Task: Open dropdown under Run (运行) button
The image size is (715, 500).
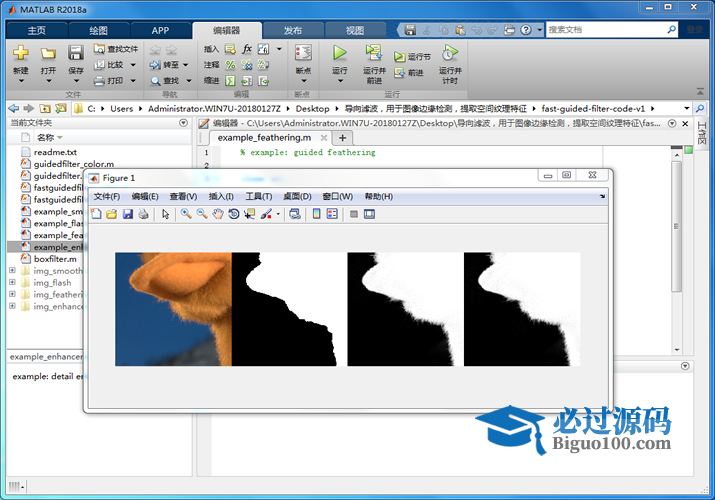Action: point(340,81)
